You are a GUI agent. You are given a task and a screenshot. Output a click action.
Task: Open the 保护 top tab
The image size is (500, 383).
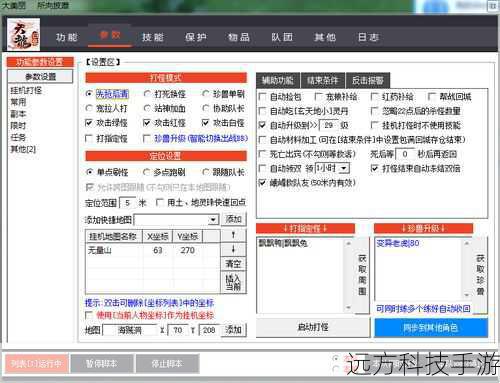tap(196, 37)
